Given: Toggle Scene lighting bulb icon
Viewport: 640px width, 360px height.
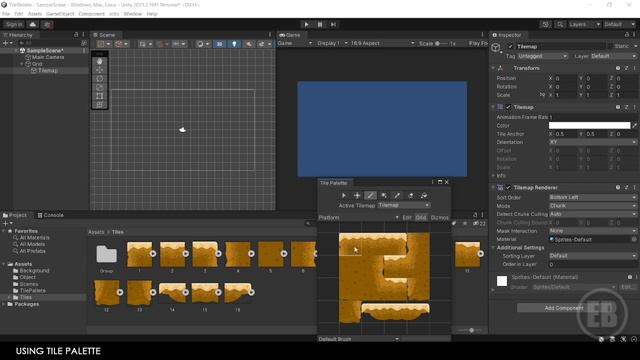Looking at the screenshot, I should tap(234, 44).
